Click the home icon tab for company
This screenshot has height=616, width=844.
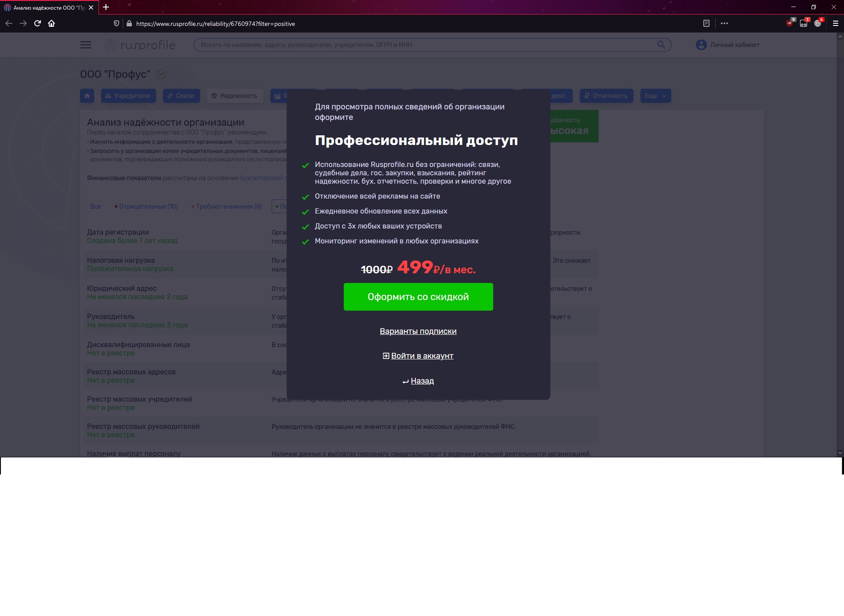tap(87, 96)
